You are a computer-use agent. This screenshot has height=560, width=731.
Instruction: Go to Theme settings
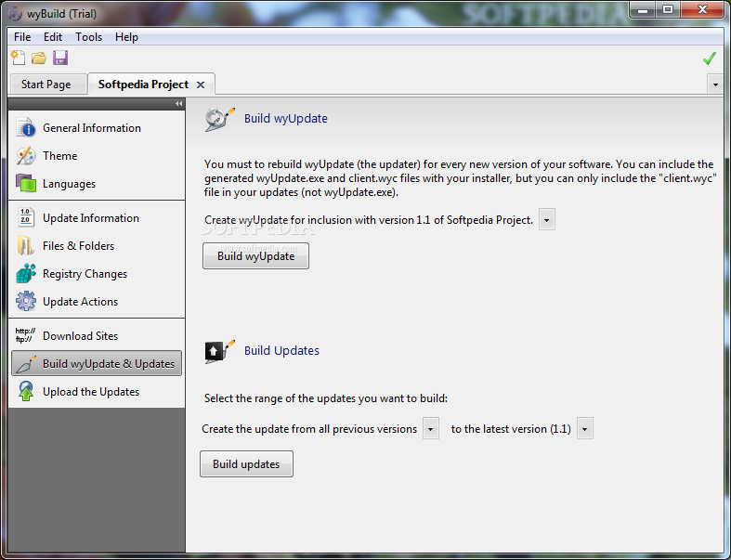pos(97,156)
